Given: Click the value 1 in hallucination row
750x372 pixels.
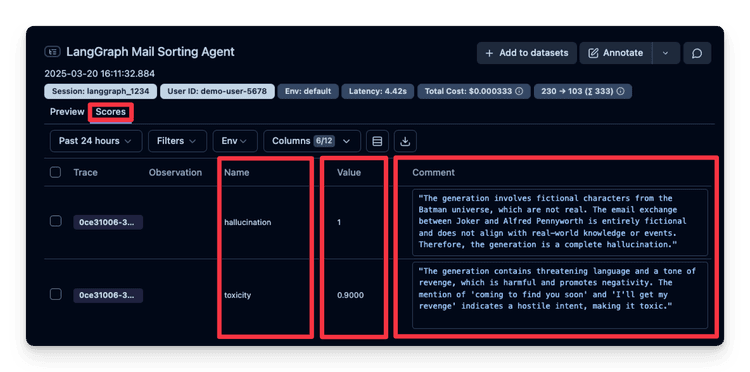Looking at the screenshot, I should click(339, 222).
